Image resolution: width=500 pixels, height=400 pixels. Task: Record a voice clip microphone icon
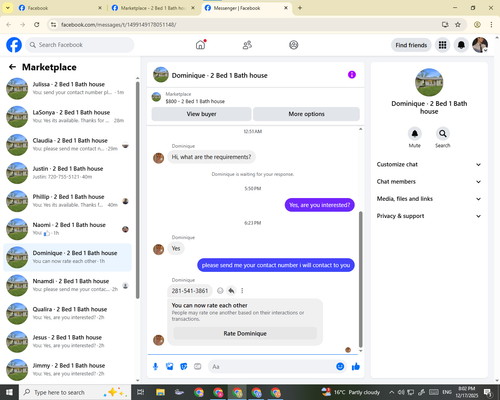[155, 367]
